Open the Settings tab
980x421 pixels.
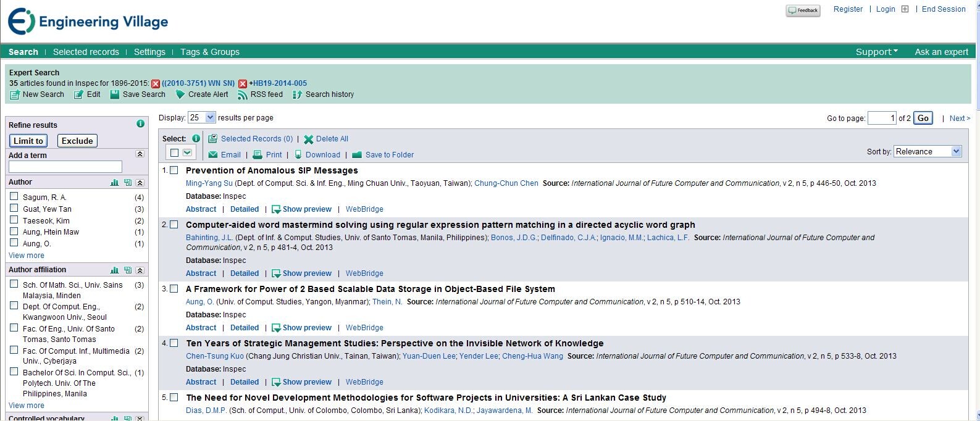pos(149,52)
